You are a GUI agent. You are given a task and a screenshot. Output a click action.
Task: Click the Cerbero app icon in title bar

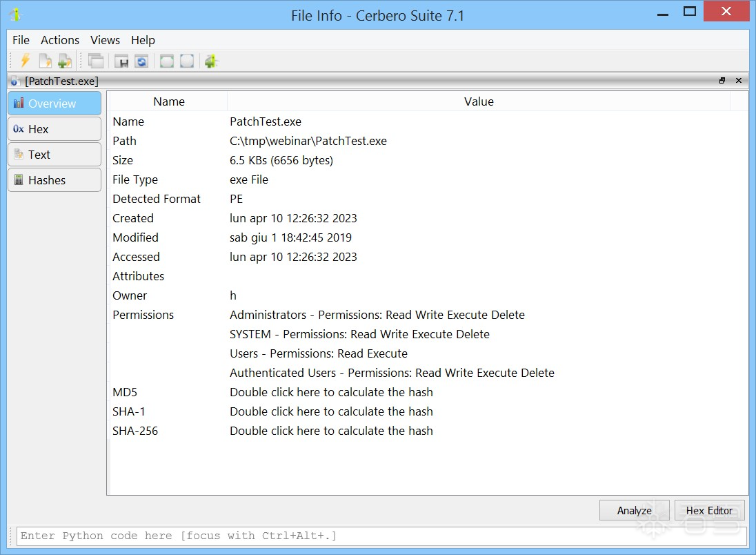(15, 15)
